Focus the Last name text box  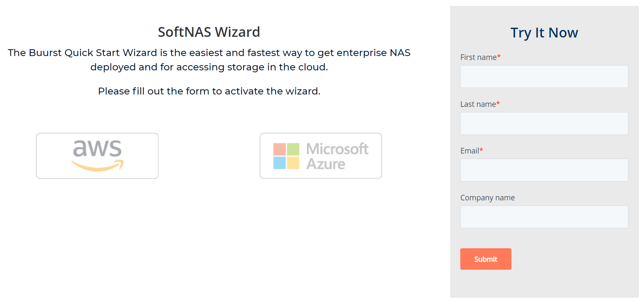[544, 123]
